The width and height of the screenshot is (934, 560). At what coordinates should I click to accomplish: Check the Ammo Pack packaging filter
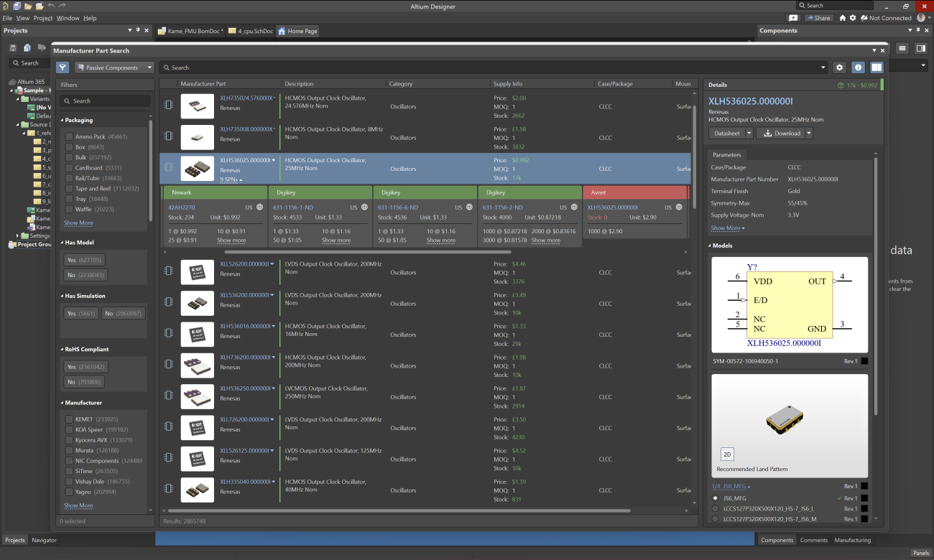pyautogui.click(x=69, y=136)
